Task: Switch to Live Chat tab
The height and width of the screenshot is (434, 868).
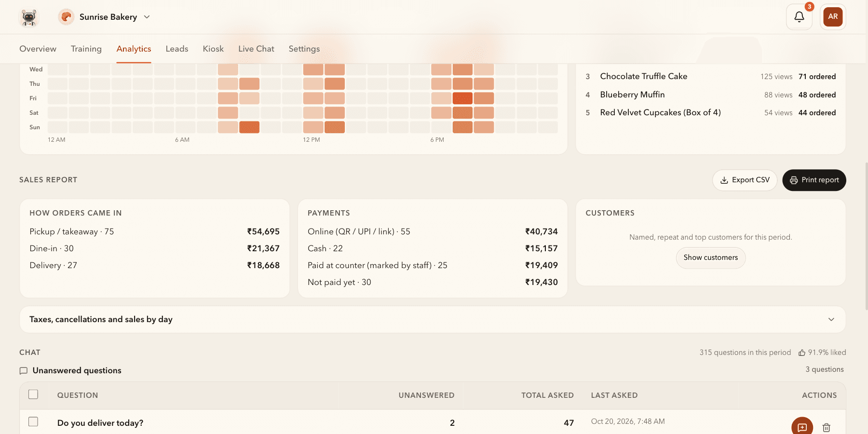Action: 256,49
